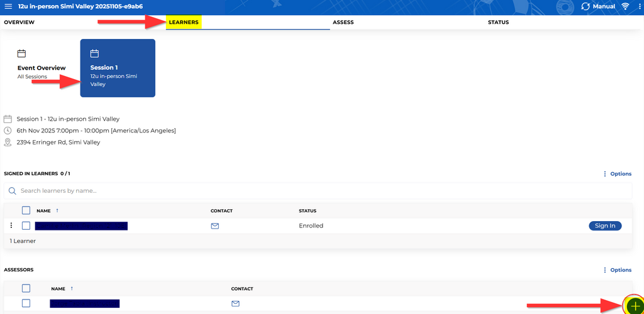Switch to the Assess tab
This screenshot has height=314, width=644.
tap(343, 23)
